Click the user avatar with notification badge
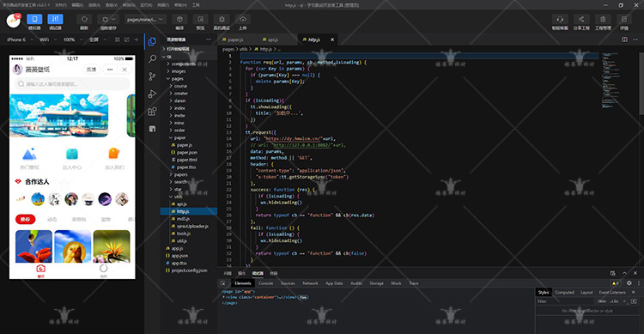 pos(13,20)
